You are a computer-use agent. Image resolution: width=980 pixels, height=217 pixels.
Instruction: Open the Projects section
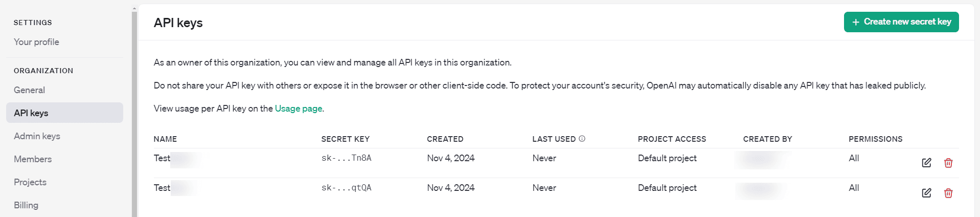pyautogui.click(x=30, y=182)
